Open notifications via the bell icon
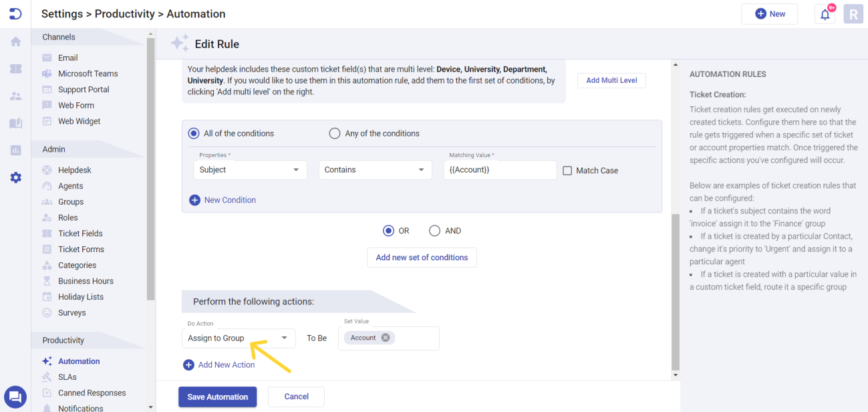This screenshot has height=412, width=868. pyautogui.click(x=824, y=13)
